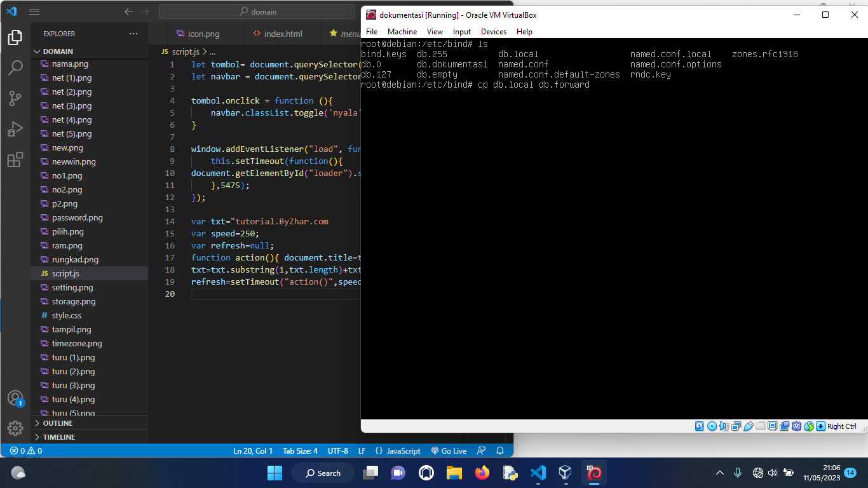This screenshot has height=488, width=868.
Task: Open the VirtualBox File menu
Action: 372,31
